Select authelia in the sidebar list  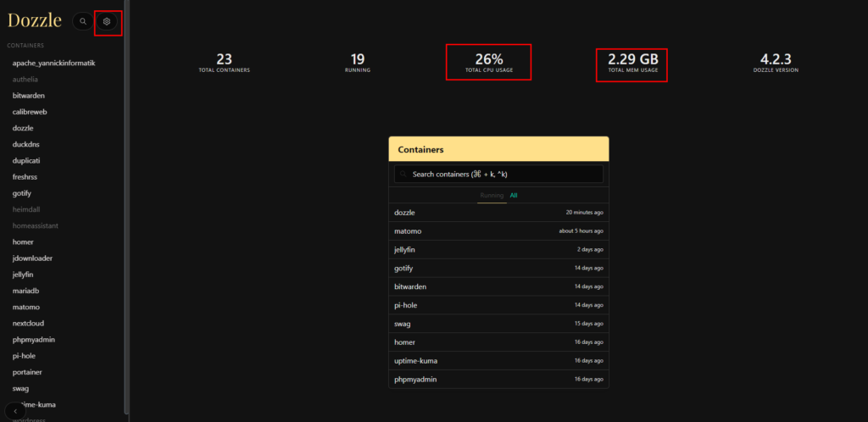point(25,79)
